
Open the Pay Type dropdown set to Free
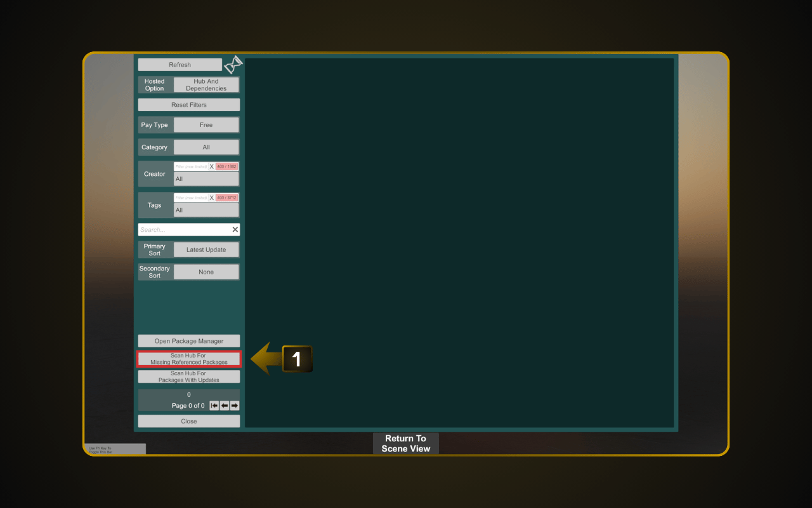(x=206, y=125)
